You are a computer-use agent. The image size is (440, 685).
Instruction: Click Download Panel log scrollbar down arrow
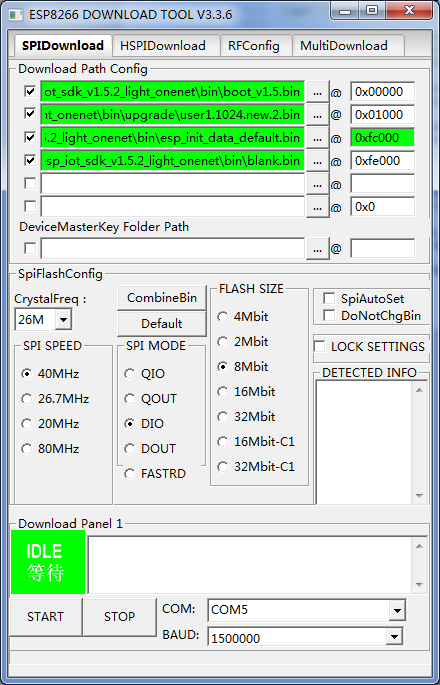click(x=419, y=585)
